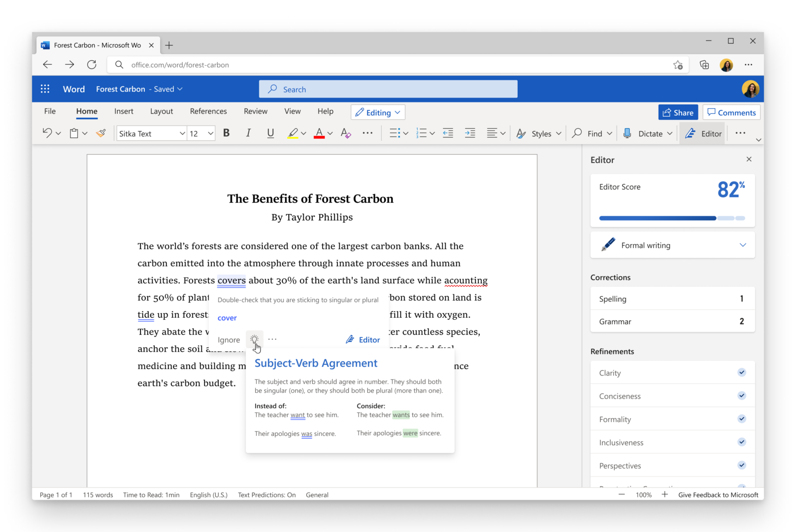
Task: Open the Editor pane from the ribbon
Action: point(703,133)
